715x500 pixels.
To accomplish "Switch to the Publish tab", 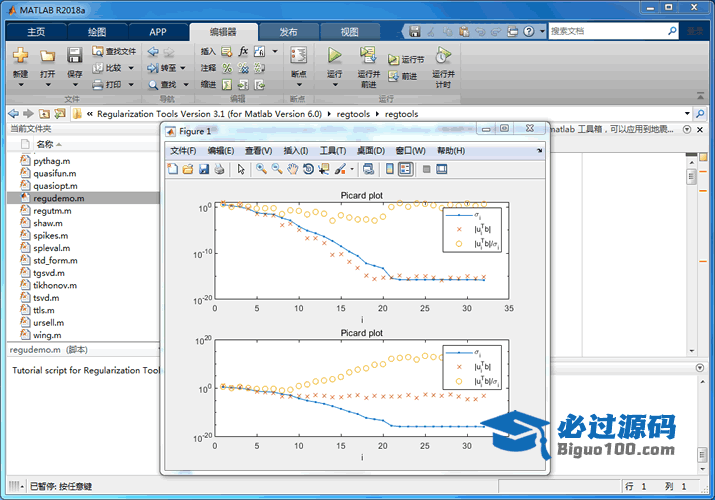I will click(x=288, y=32).
